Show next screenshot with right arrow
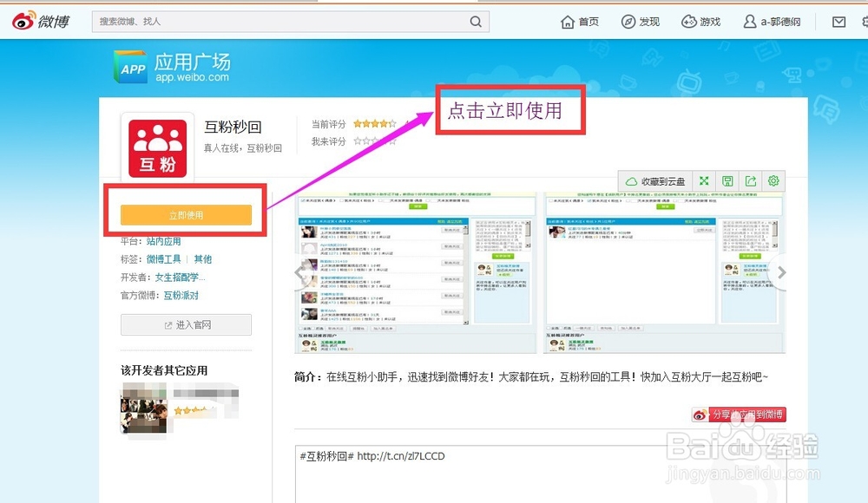Viewport: 868px width, 503px height. click(x=781, y=272)
